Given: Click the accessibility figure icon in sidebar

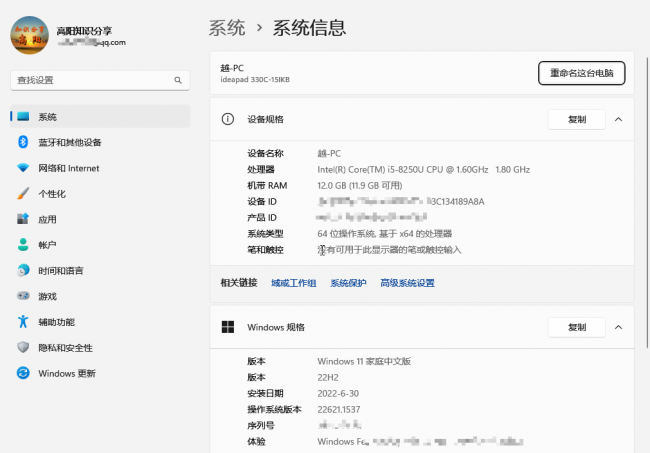Looking at the screenshot, I should [x=23, y=322].
